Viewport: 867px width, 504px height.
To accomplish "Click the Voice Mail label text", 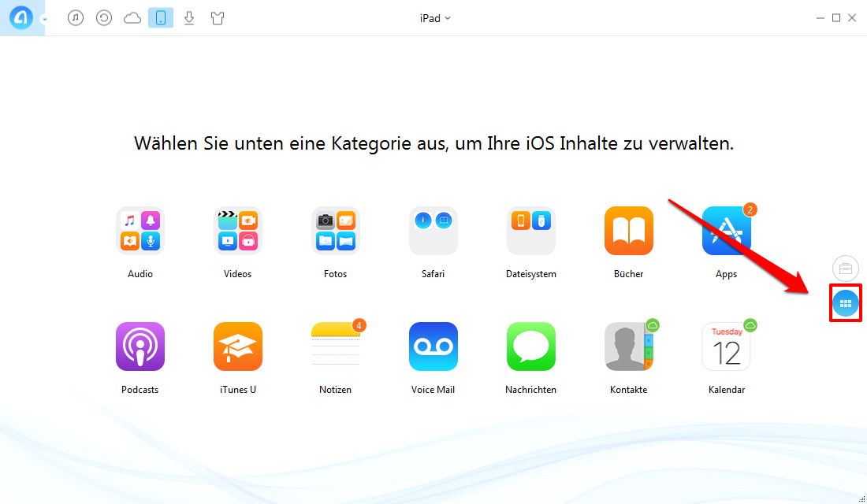I will tap(433, 390).
